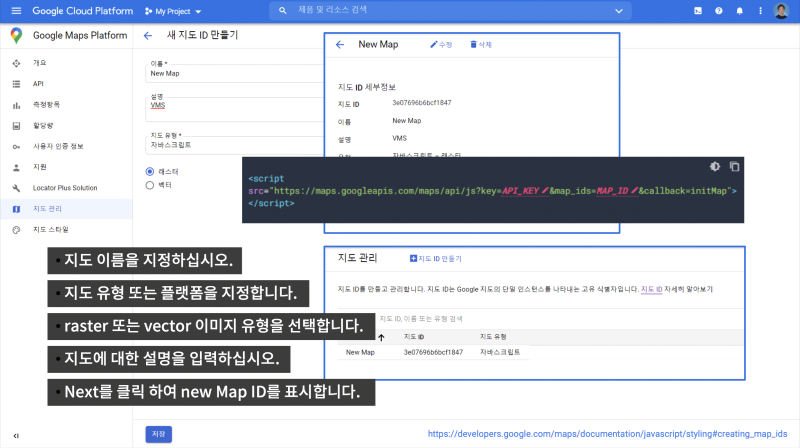Click the Google Maps Platform pin logo
The width and height of the screenshot is (800, 448).
(x=16, y=35)
